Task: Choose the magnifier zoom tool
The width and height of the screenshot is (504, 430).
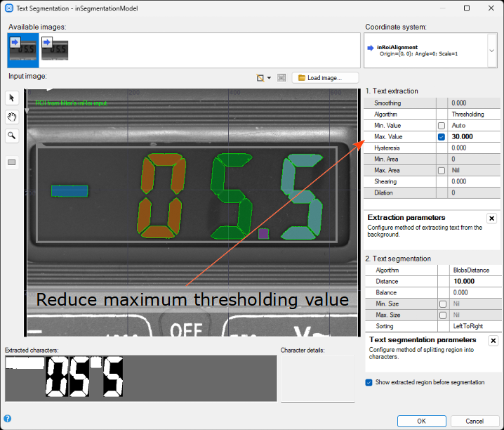Action: [12, 136]
